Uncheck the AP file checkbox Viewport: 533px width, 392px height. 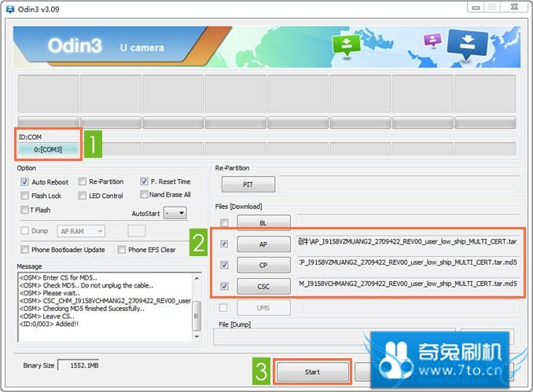pos(224,244)
